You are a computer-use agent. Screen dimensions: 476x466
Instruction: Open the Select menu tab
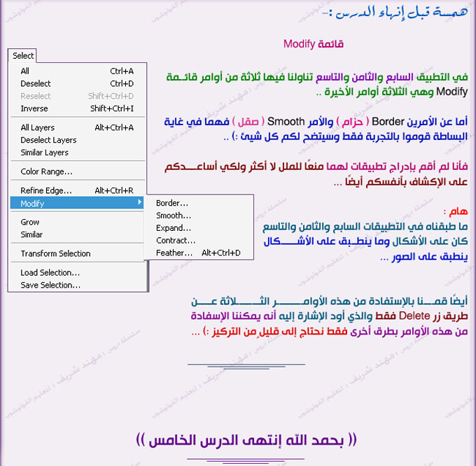click(x=23, y=56)
